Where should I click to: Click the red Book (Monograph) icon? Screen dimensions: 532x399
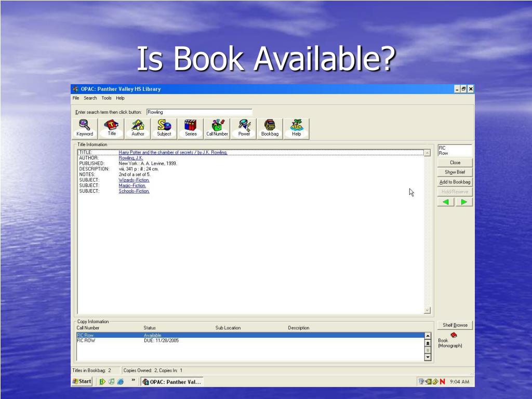[454, 335]
